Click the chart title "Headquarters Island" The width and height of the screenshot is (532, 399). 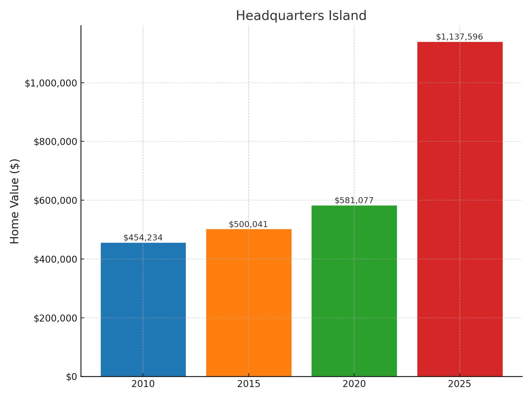pyautogui.click(x=301, y=16)
